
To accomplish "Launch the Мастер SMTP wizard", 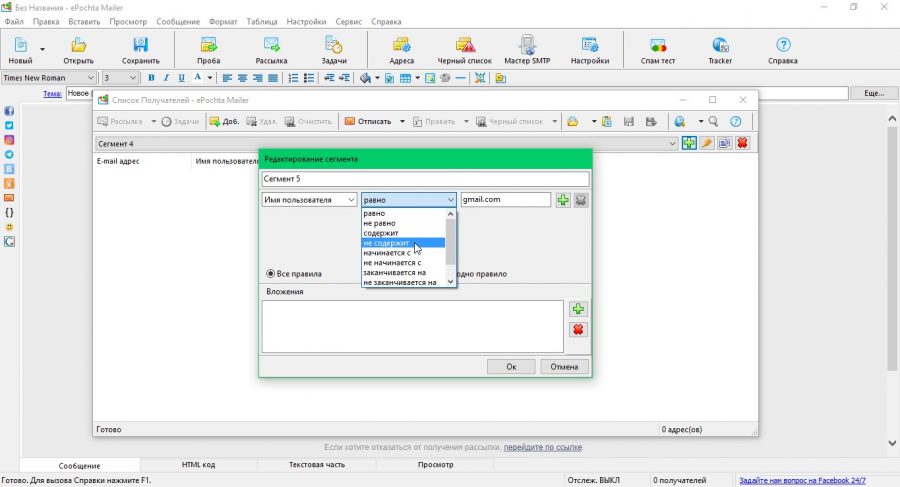I will coord(527,51).
